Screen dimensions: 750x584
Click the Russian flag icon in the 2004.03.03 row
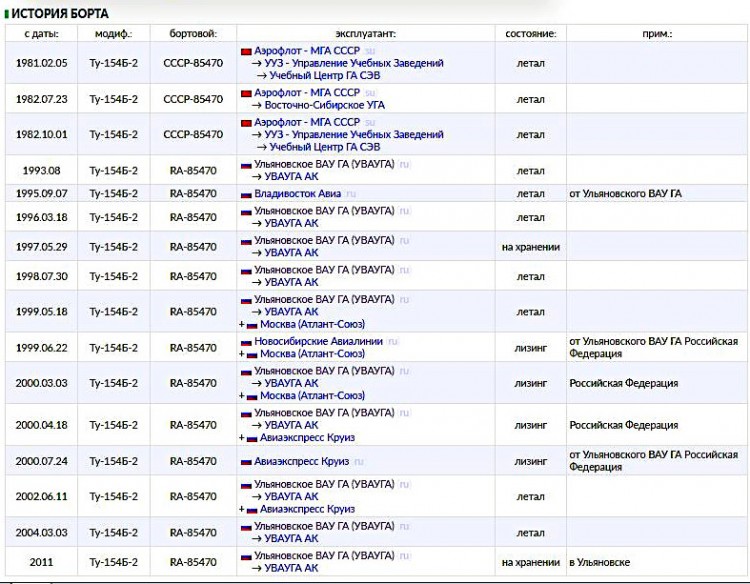(x=246, y=527)
